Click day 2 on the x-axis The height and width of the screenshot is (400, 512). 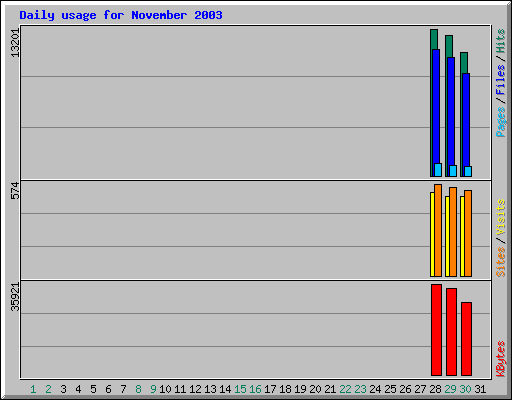tap(48, 389)
